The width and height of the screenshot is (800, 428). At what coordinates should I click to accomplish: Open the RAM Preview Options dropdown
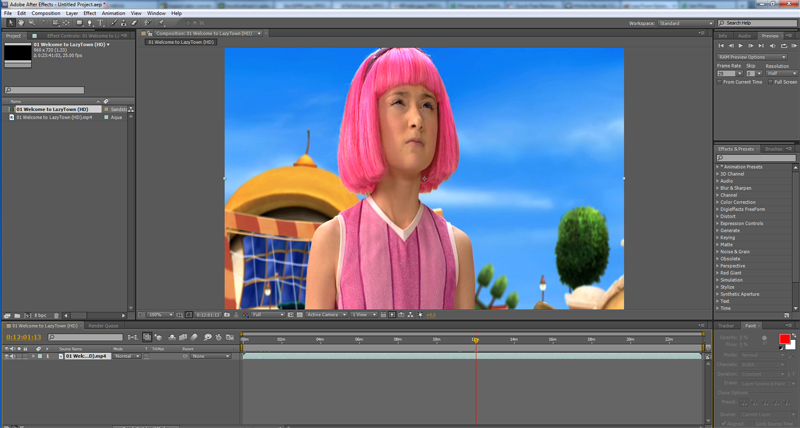(752, 57)
